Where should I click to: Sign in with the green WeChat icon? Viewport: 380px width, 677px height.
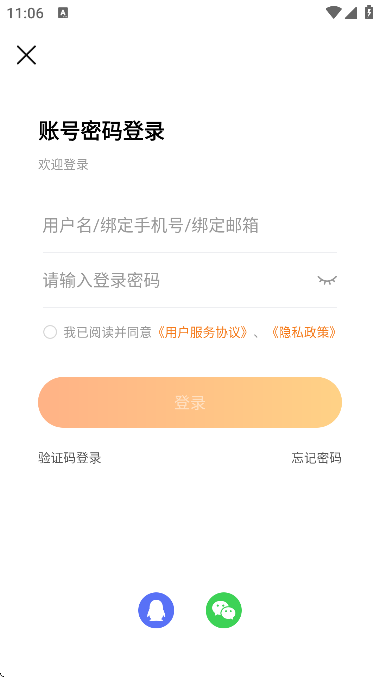(224, 610)
